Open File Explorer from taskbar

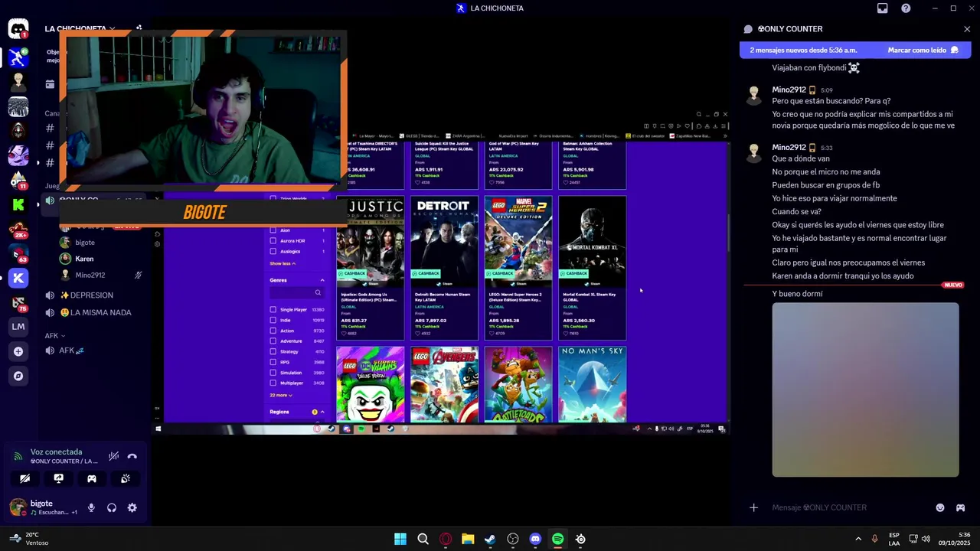coord(468,540)
